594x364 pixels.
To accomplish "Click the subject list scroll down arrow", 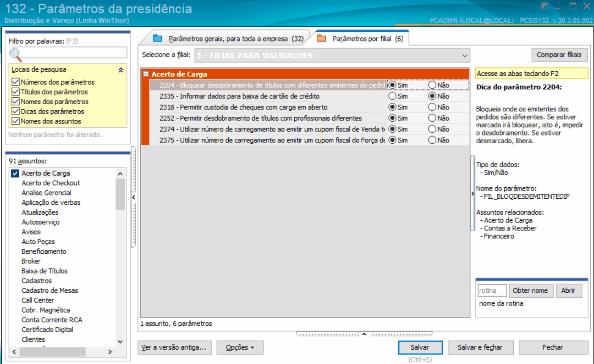I will pos(120,342).
